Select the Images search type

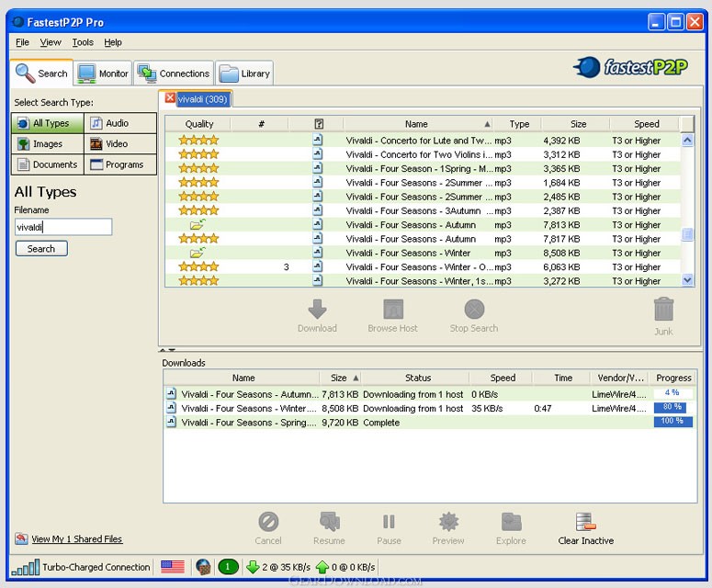48,144
